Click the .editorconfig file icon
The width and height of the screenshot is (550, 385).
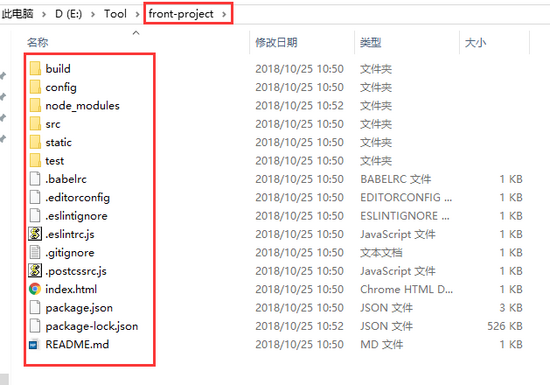pos(35,197)
